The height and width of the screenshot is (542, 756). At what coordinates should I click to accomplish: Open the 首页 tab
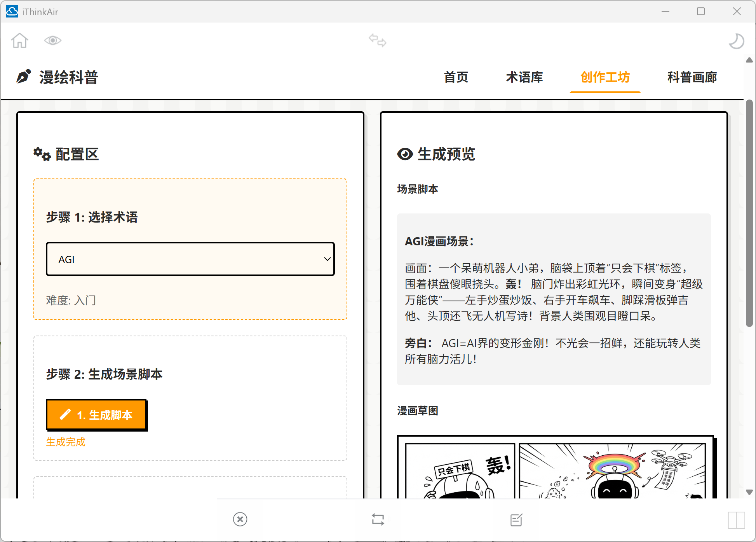(456, 77)
